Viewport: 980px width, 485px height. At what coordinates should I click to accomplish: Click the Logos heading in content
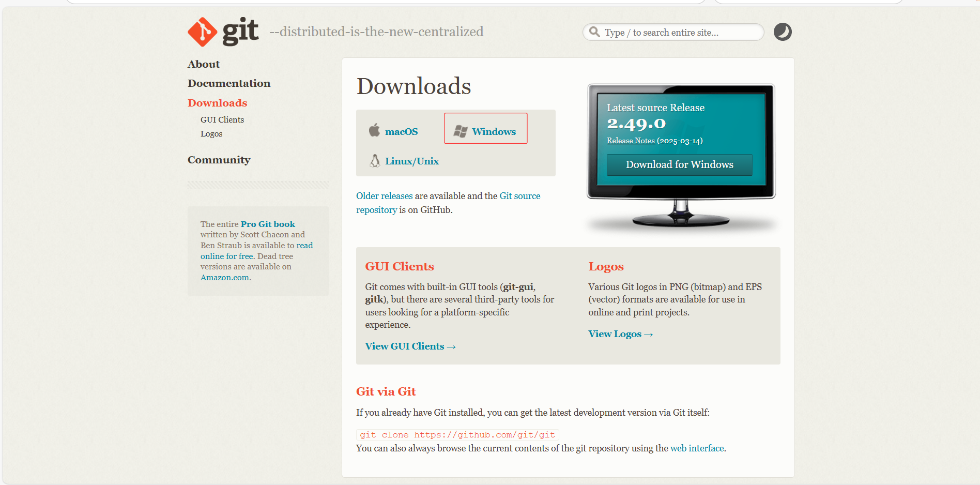606,267
